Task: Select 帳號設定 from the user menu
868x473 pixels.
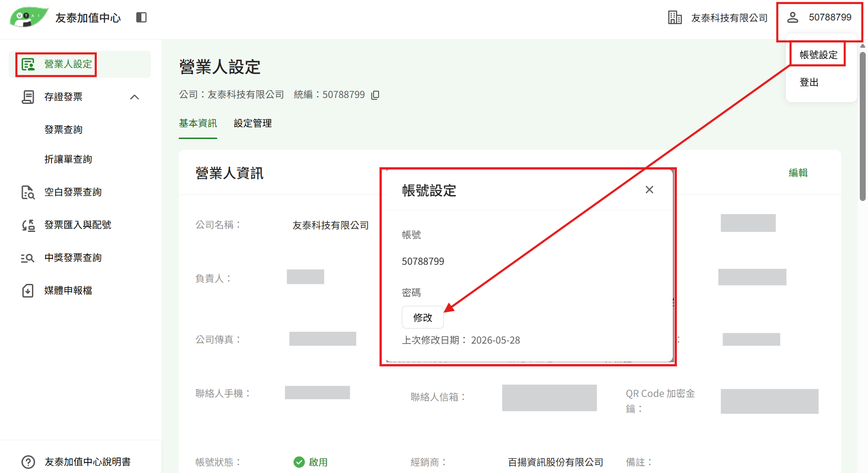Action: point(818,55)
